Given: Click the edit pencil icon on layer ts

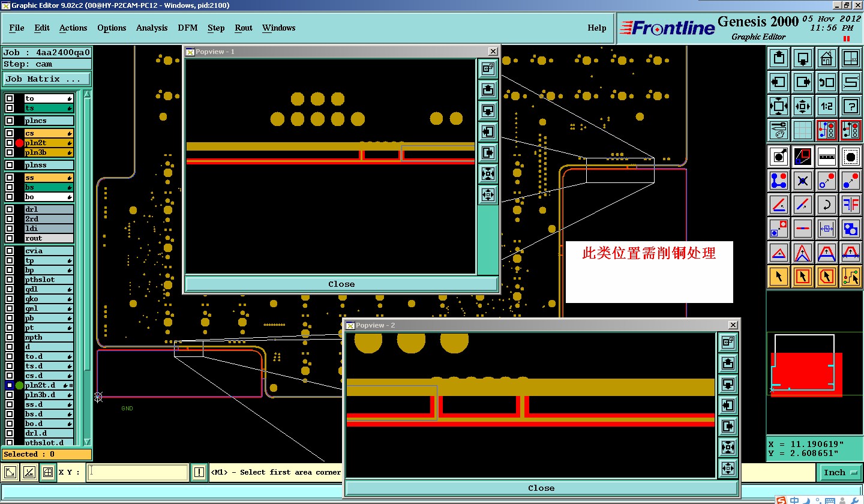Looking at the screenshot, I should (70, 108).
